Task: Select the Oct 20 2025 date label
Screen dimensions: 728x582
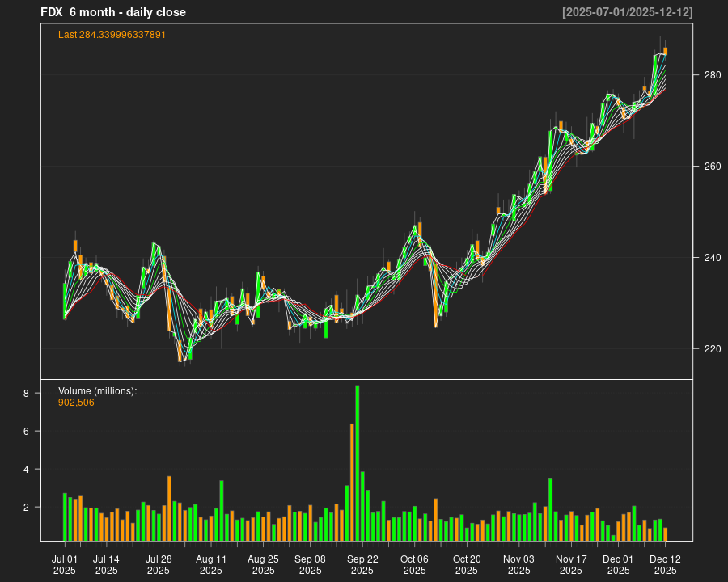Action: point(466,564)
